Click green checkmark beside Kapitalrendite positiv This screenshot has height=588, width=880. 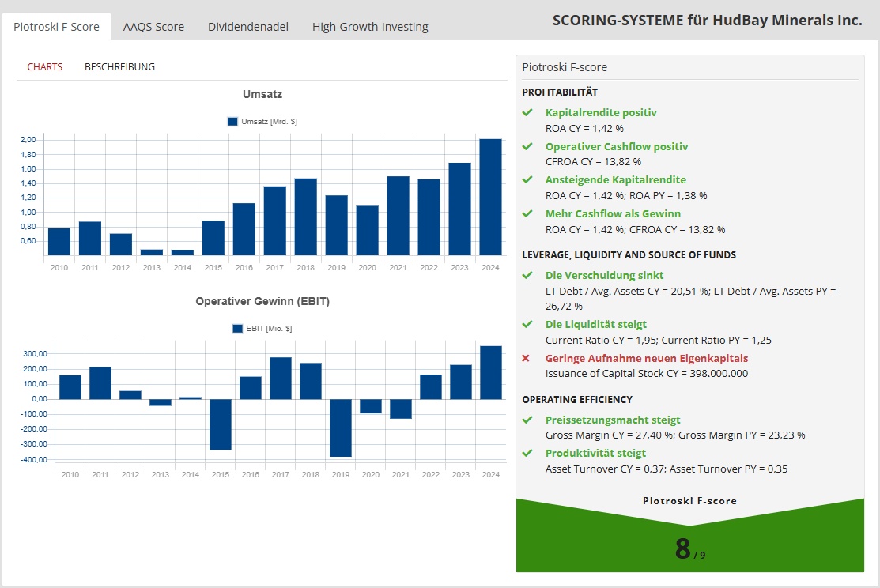527,113
